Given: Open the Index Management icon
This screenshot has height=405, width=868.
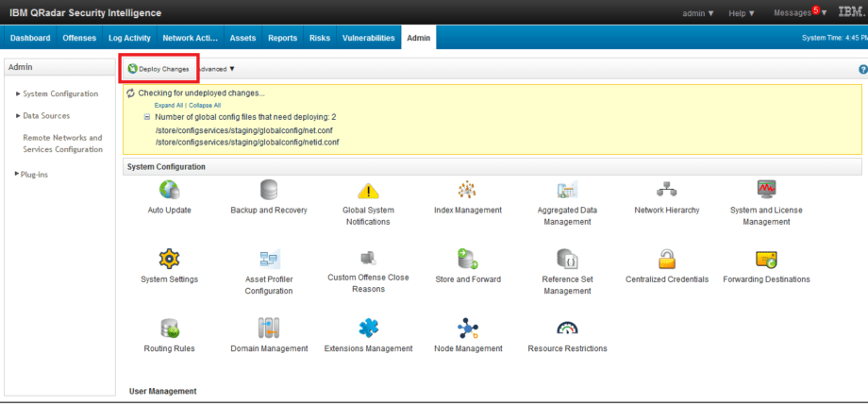Looking at the screenshot, I should click(x=467, y=190).
